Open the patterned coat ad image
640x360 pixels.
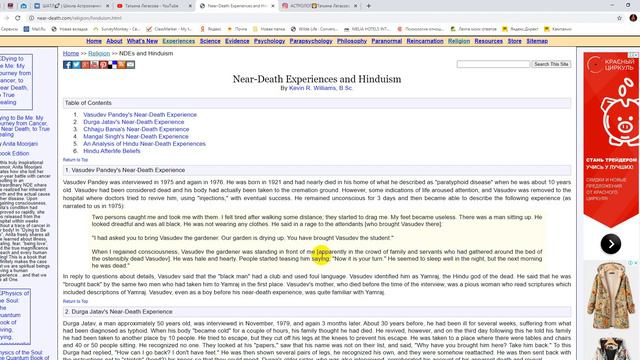click(x=611, y=295)
